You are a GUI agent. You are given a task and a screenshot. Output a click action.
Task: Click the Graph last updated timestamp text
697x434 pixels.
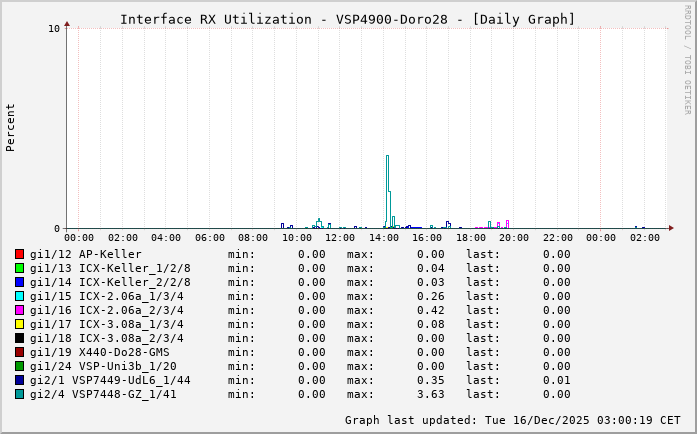click(512, 420)
